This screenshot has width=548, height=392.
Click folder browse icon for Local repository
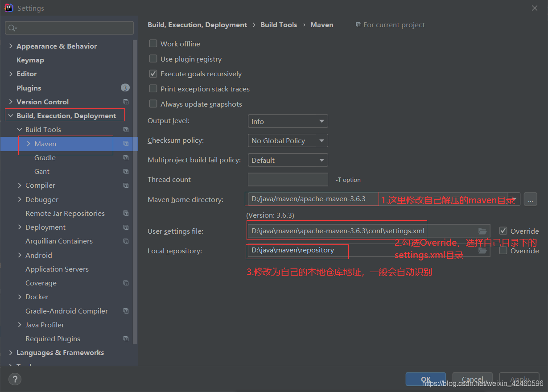482,251
